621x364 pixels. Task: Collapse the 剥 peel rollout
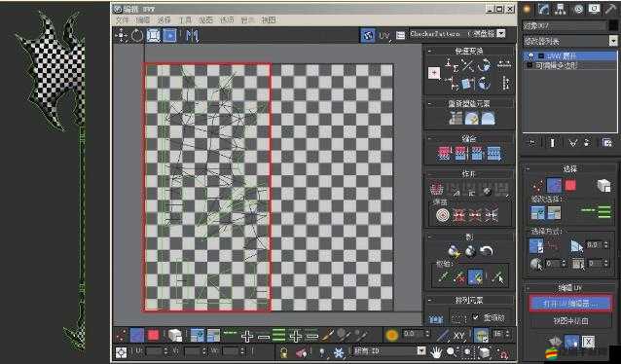[x=430, y=237]
